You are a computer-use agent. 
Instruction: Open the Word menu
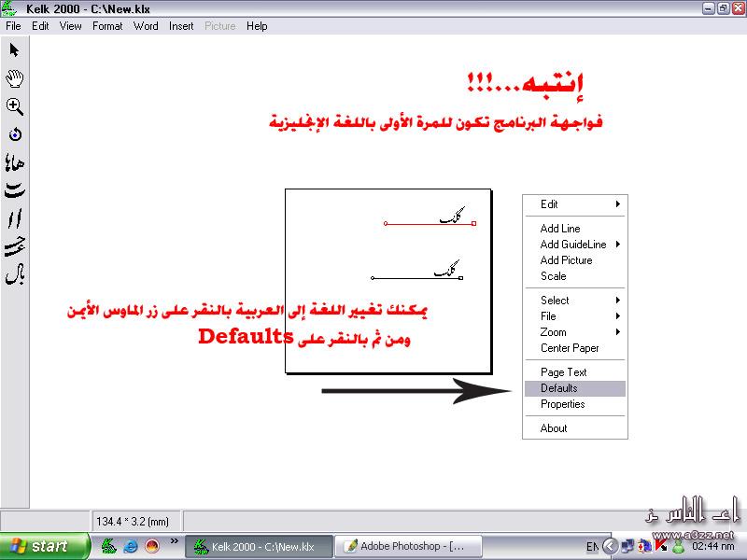pyautogui.click(x=146, y=26)
